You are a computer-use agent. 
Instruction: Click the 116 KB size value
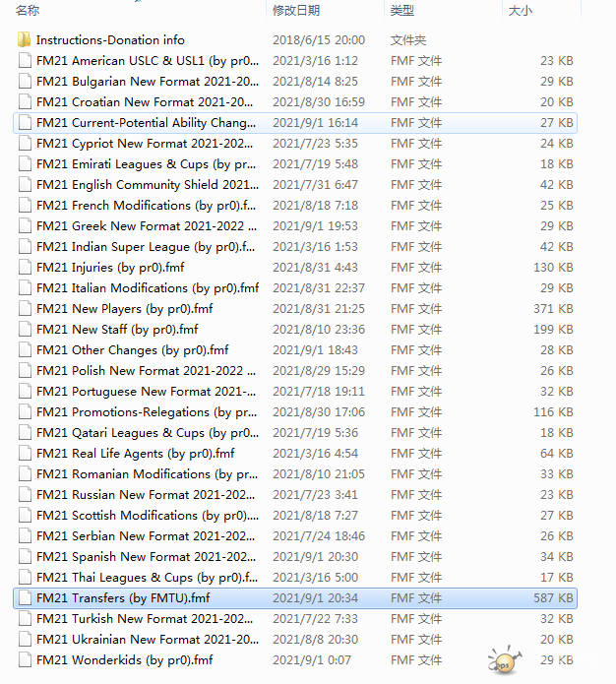coord(553,412)
